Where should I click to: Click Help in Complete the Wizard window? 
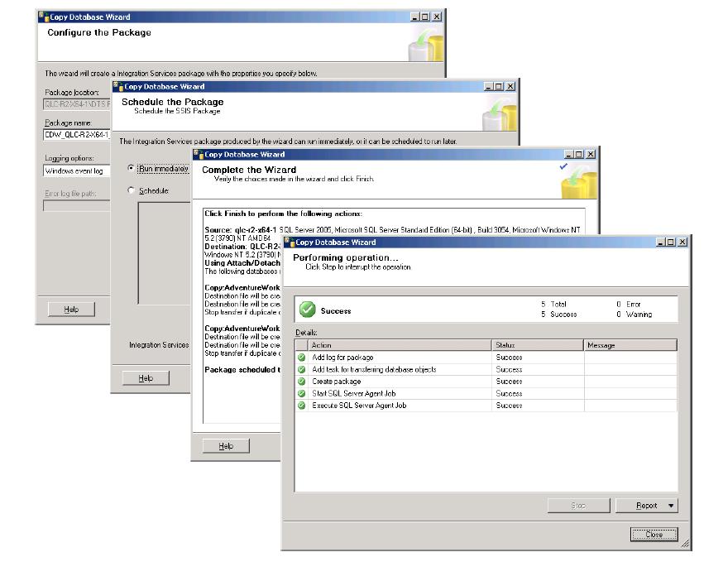coord(225,446)
